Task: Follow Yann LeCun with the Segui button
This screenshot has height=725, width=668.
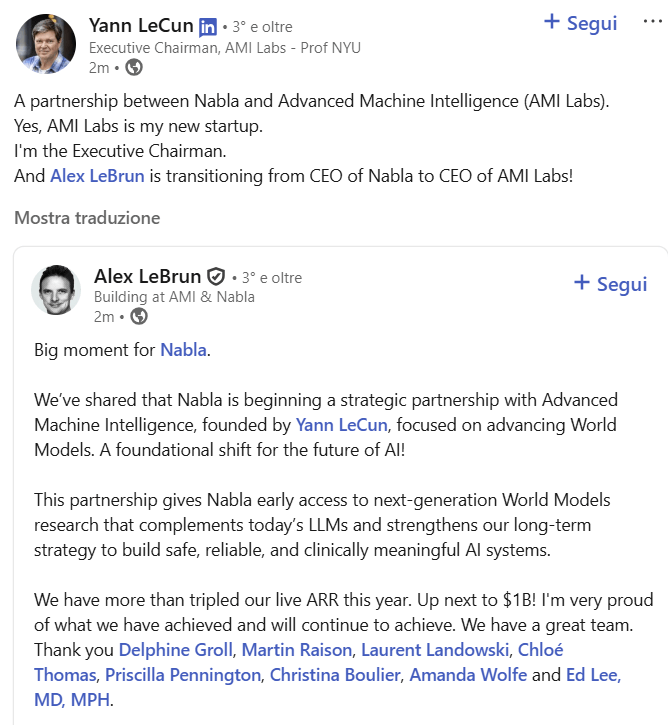Action: (x=580, y=22)
